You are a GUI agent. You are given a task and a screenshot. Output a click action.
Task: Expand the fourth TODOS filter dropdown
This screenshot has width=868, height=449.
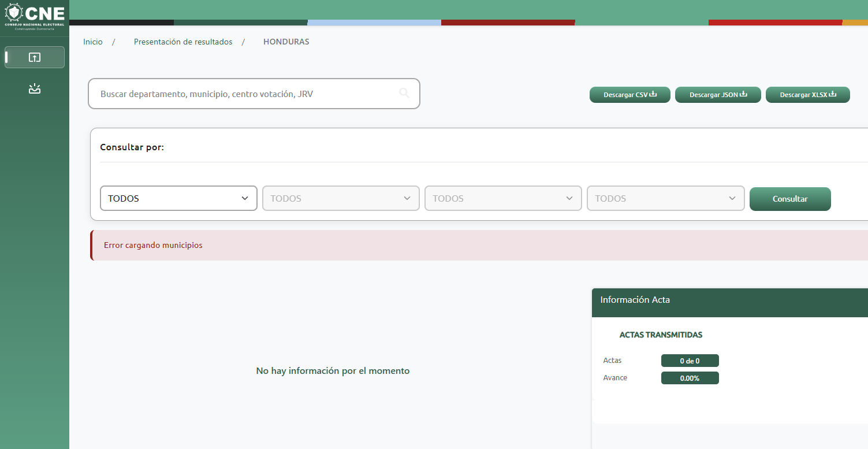click(x=665, y=198)
